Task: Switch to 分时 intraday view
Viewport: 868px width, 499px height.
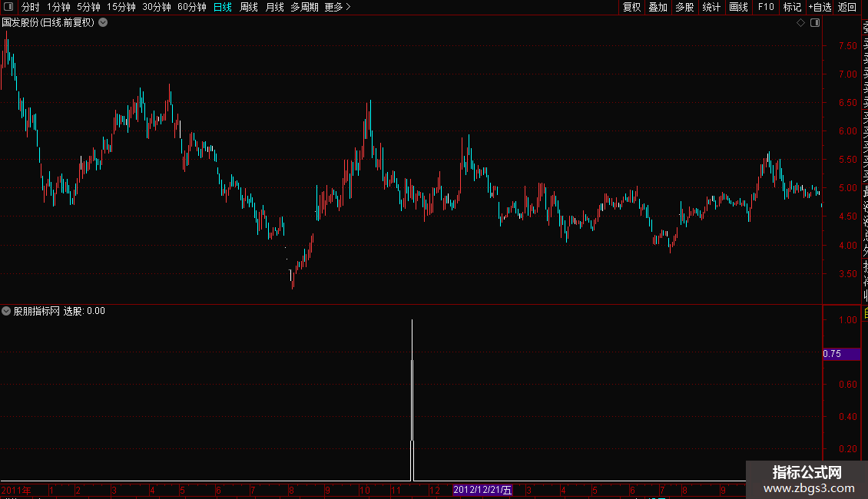Action: (31, 7)
